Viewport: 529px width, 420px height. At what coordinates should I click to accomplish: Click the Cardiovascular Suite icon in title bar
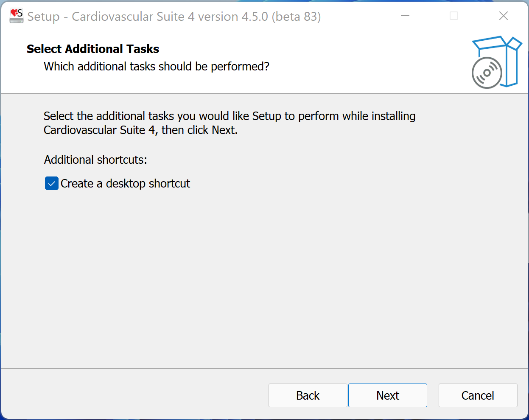(17, 16)
